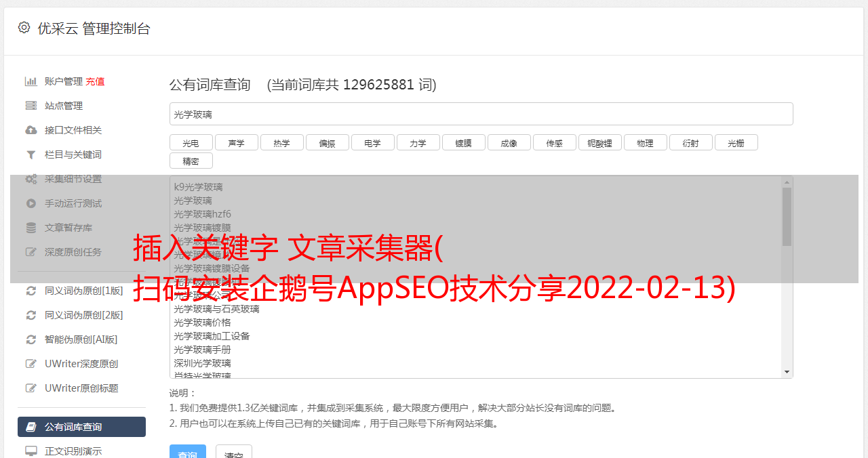
Task: Select the 热学 tag button
Action: [x=281, y=142]
